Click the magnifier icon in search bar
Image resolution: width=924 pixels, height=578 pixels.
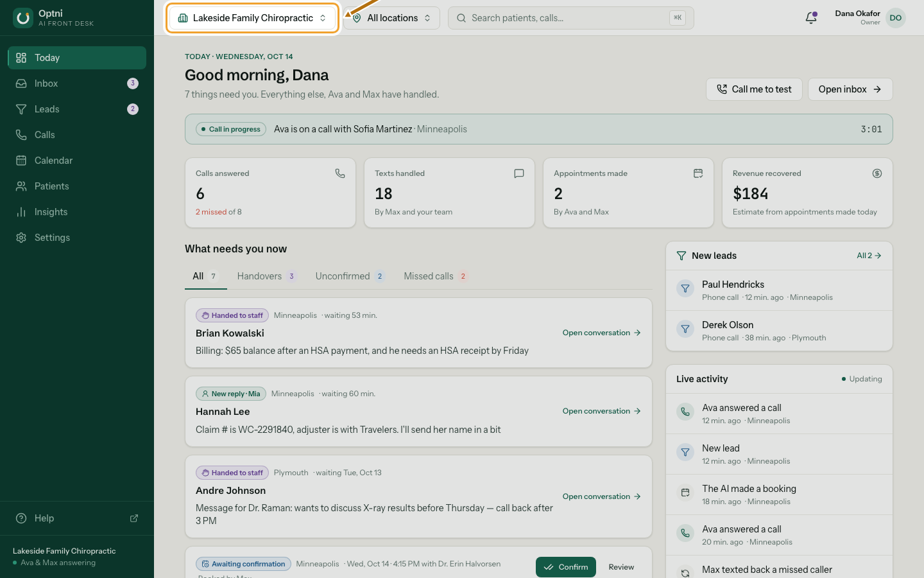pyautogui.click(x=461, y=18)
